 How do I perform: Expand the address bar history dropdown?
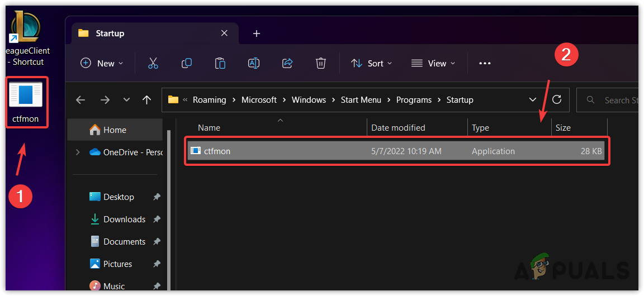pyautogui.click(x=533, y=100)
